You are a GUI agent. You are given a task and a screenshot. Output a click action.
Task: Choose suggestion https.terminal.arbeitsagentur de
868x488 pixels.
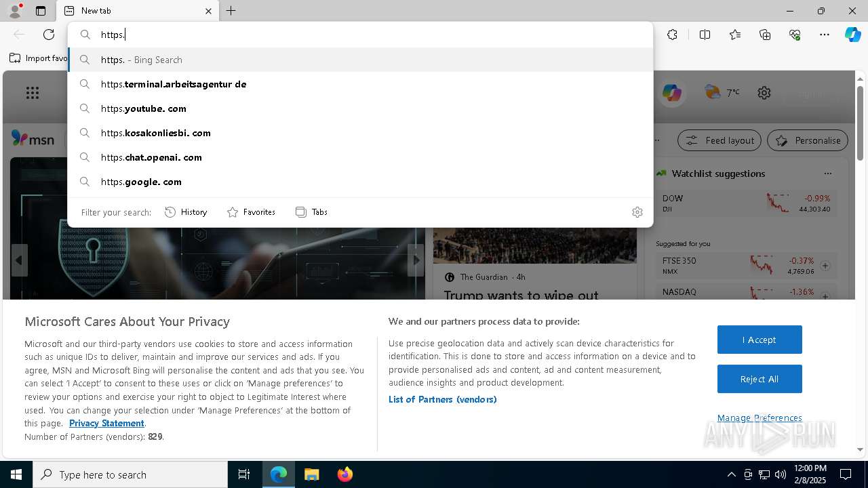(x=360, y=84)
